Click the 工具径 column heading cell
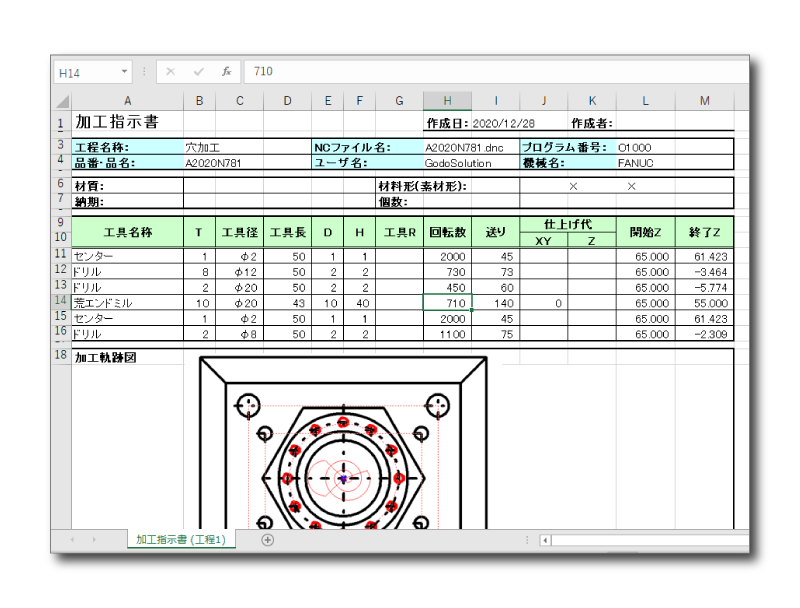 point(240,232)
